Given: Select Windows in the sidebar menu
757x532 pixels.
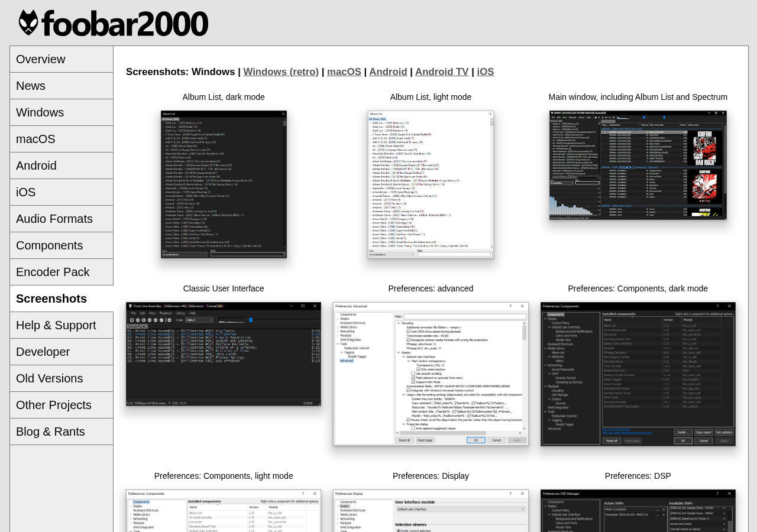Looking at the screenshot, I should point(62,112).
